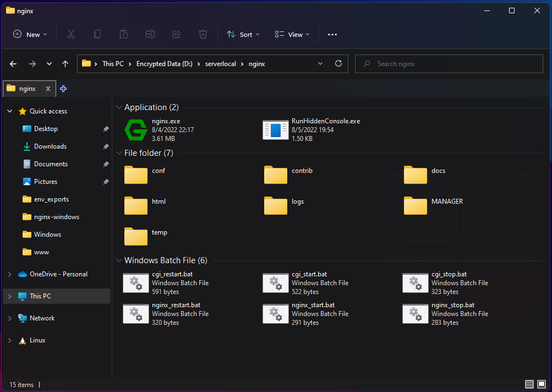Close the nginx tab

click(x=48, y=89)
